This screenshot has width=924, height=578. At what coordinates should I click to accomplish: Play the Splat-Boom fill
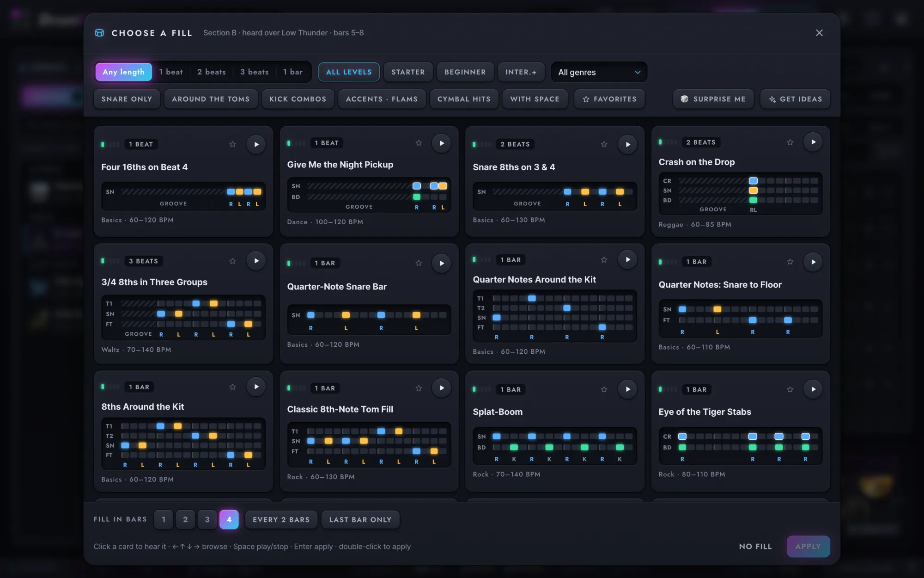[x=627, y=389]
